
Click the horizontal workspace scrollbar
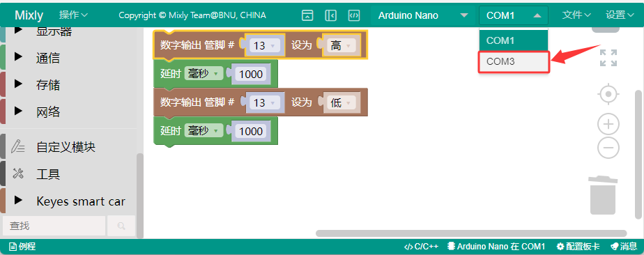pyautogui.click(x=471, y=233)
